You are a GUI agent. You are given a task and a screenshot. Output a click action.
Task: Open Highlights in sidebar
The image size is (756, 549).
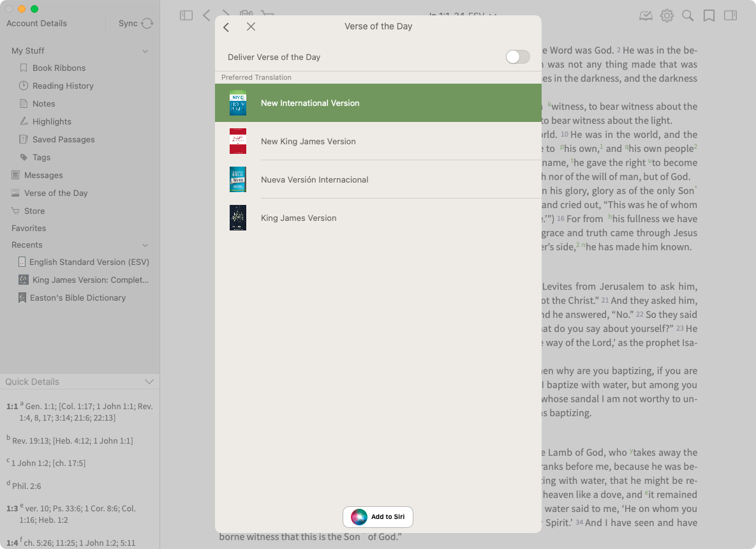click(x=52, y=121)
